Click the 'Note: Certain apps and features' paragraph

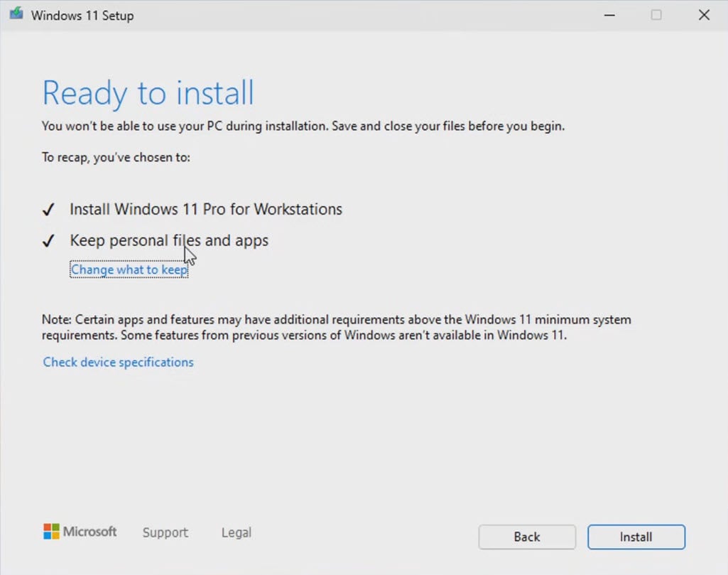click(337, 328)
